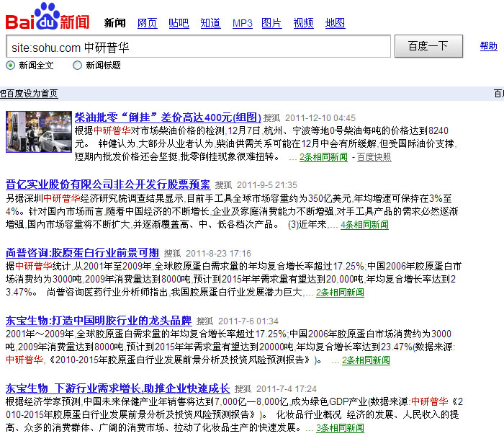Screen dimensions: 504x436
Task: Switch to the 贴吧 tab
Action: coord(179,23)
